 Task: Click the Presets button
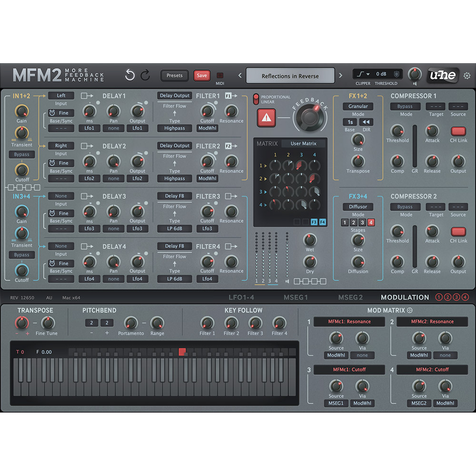174,75
